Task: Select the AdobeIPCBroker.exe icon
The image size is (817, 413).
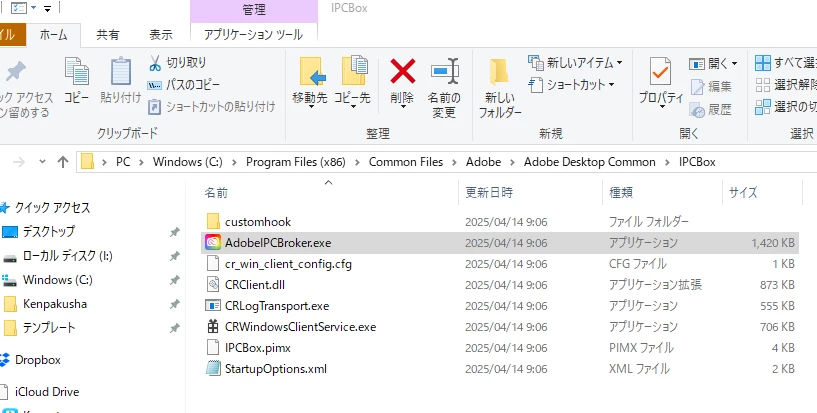Action: (x=213, y=243)
